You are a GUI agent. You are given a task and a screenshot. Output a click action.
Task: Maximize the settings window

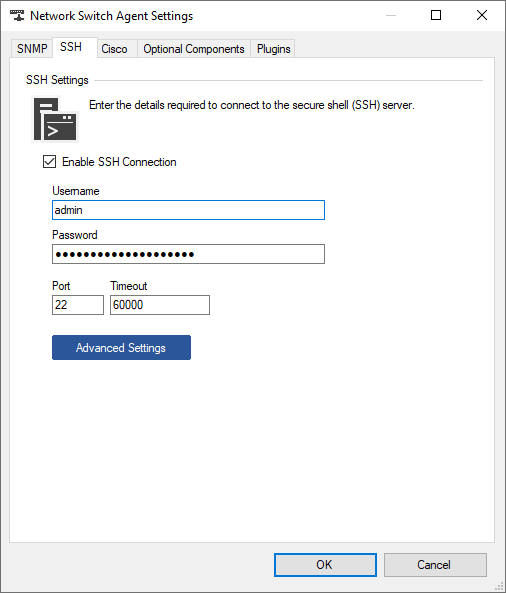pyautogui.click(x=436, y=16)
